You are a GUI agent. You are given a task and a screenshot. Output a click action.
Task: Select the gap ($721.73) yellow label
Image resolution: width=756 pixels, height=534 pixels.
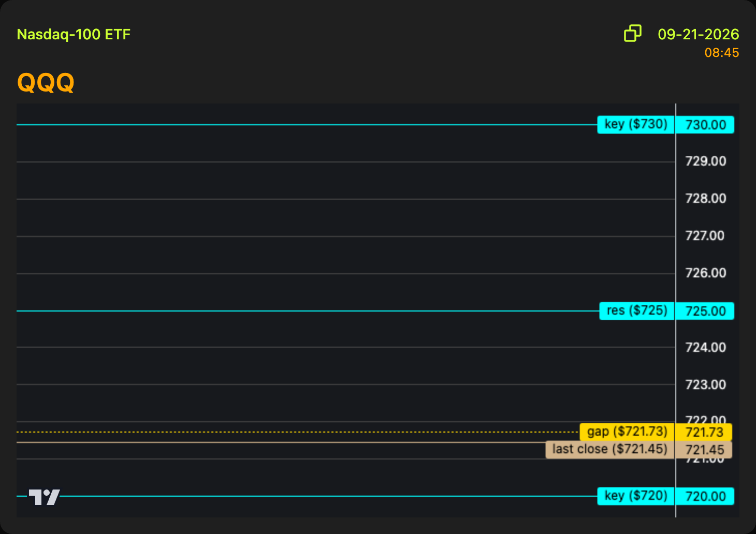627,432
